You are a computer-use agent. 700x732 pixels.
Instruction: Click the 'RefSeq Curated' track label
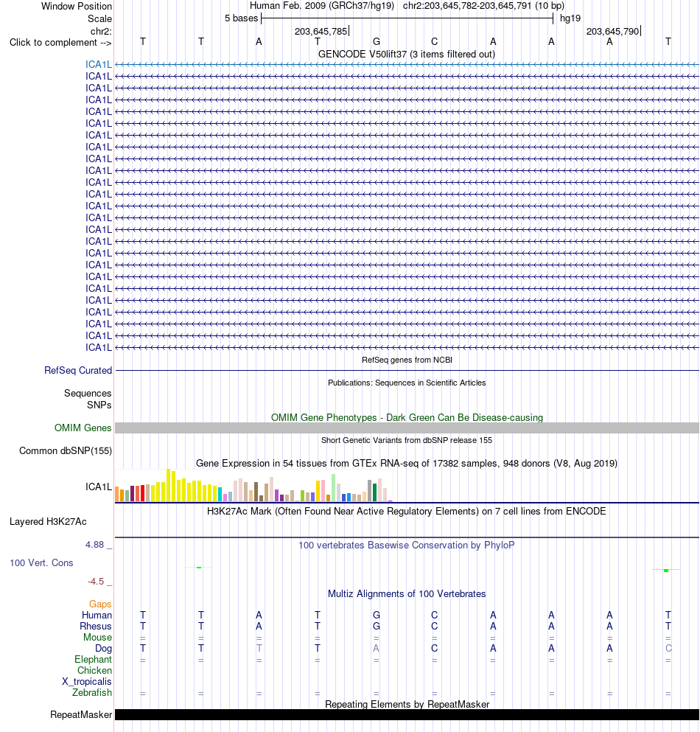[x=78, y=370]
